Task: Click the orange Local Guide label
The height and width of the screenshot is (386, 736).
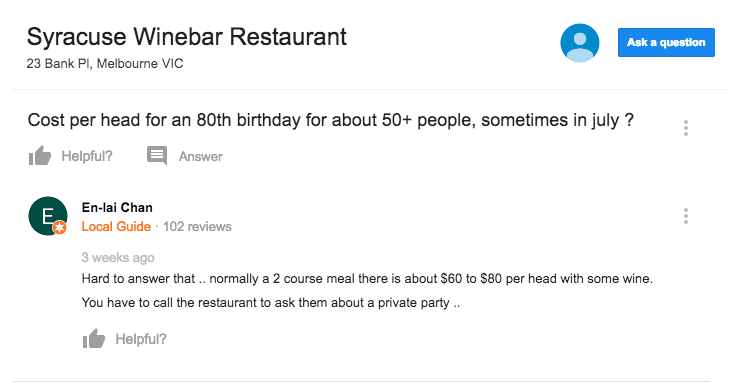Action: (116, 226)
